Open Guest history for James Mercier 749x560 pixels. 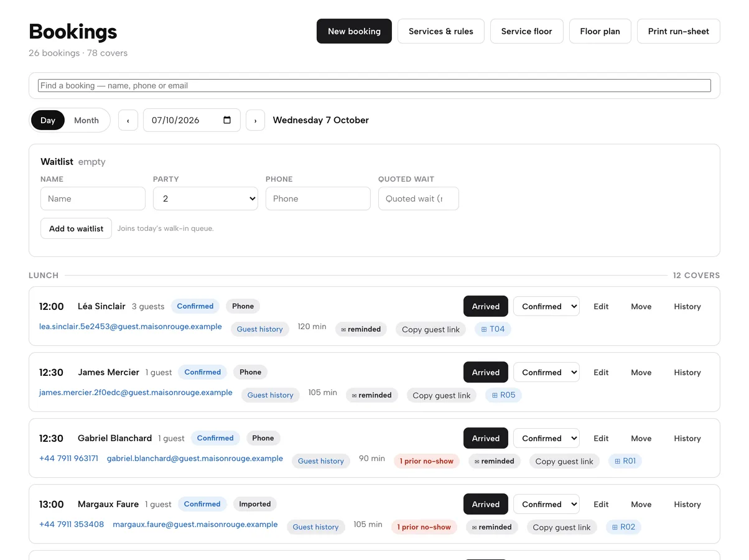(x=271, y=395)
